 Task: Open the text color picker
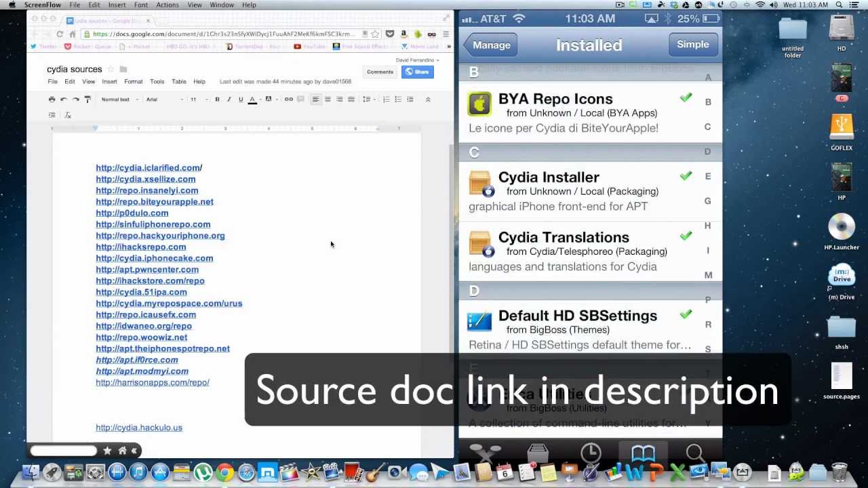[x=252, y=100]
